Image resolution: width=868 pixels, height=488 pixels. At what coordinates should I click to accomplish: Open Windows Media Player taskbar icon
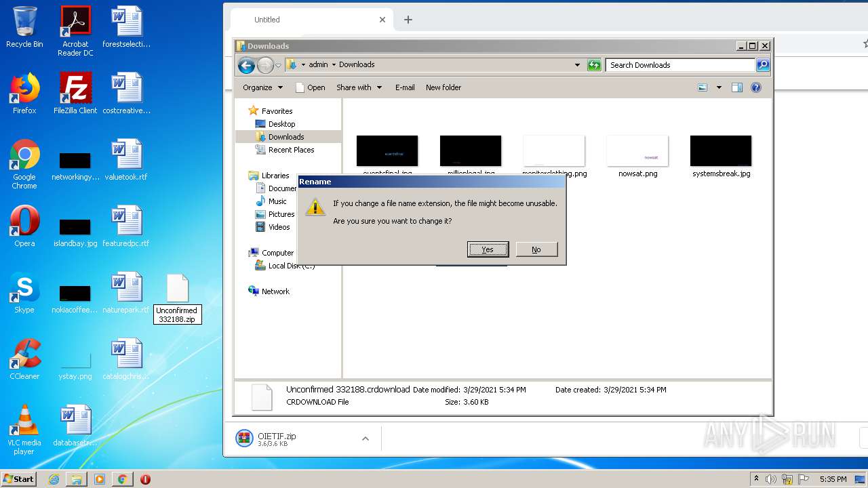click(100, 479)
